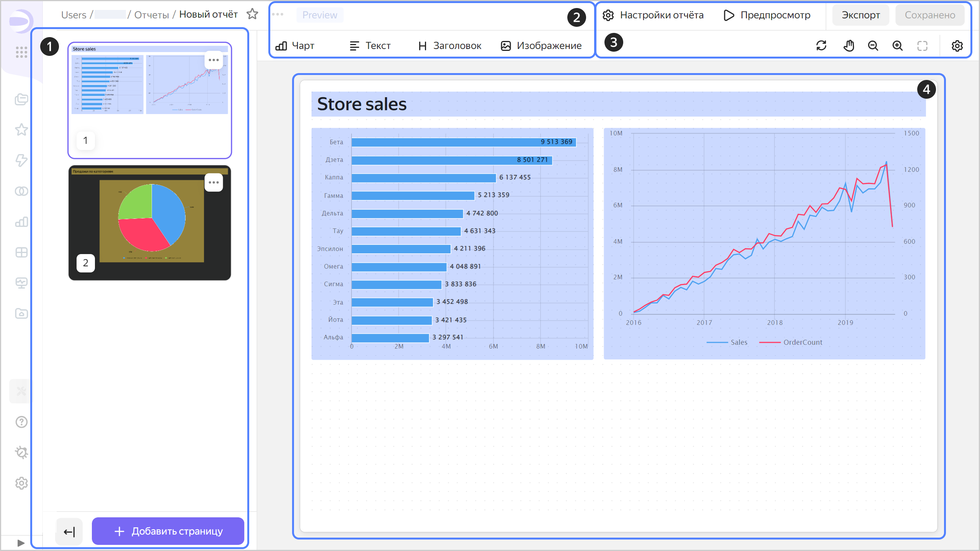
Task: Click the Альфа row label in bar chart
Action: pos(333,337)
